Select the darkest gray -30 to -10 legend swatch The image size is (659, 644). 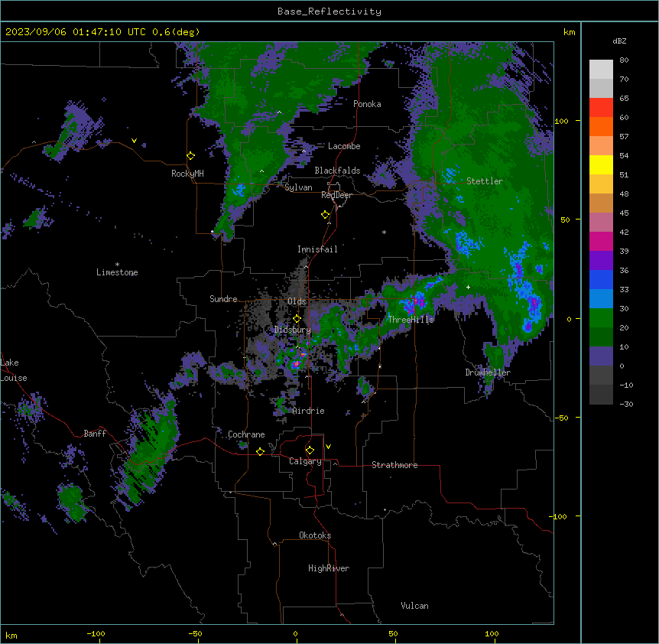click(601, 395)
